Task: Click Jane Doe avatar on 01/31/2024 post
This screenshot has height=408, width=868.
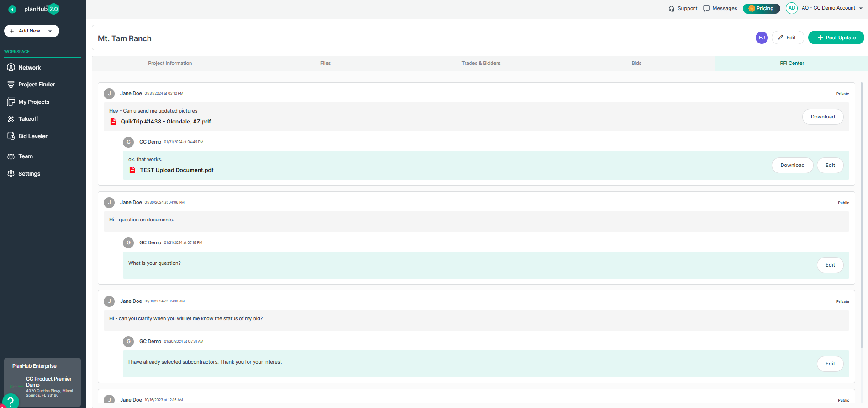Action: click(x=109, y=94)
